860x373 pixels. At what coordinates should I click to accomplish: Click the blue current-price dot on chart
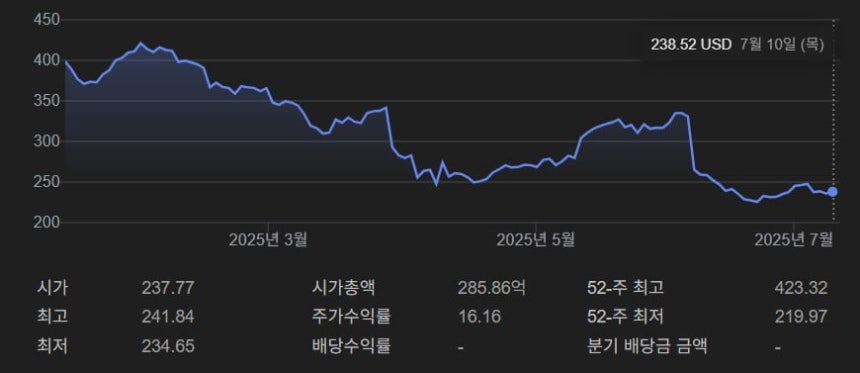832,192
